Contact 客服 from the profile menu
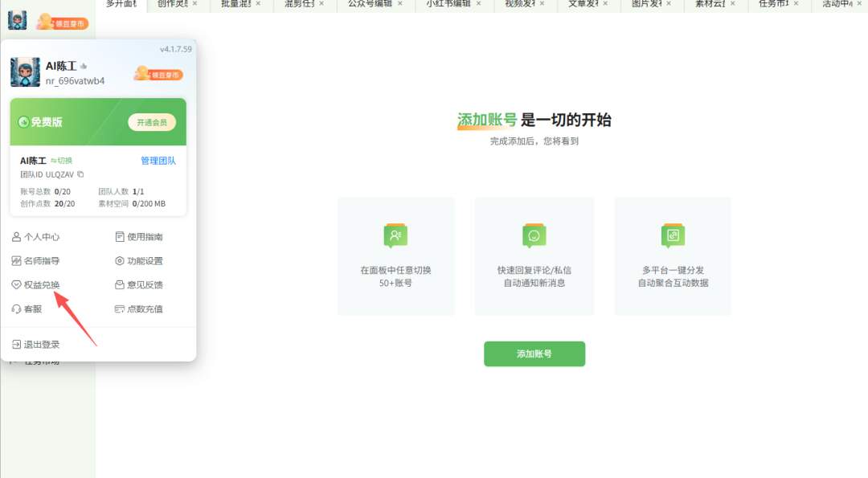This screenshot has width=868, height=478. pyautogui.click(x=27, y=308)
